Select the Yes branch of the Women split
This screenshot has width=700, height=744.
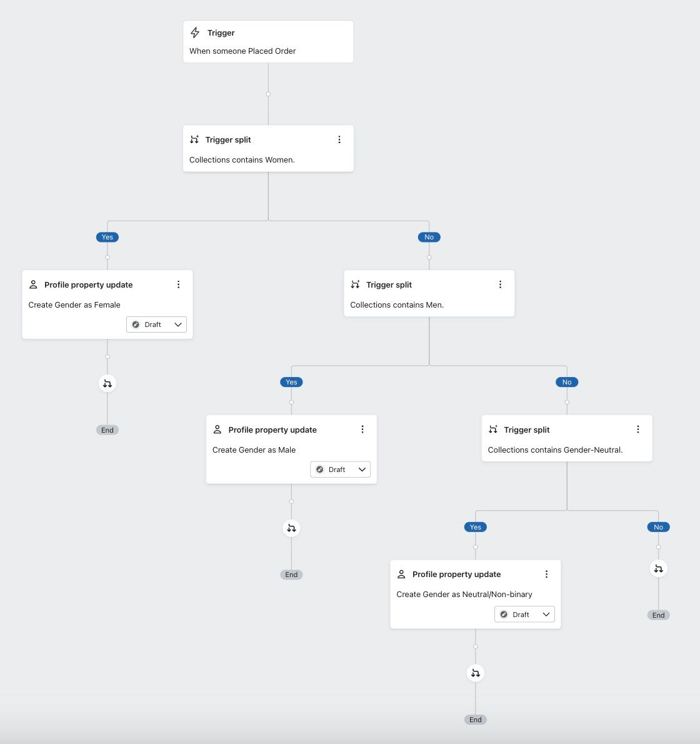107,237
